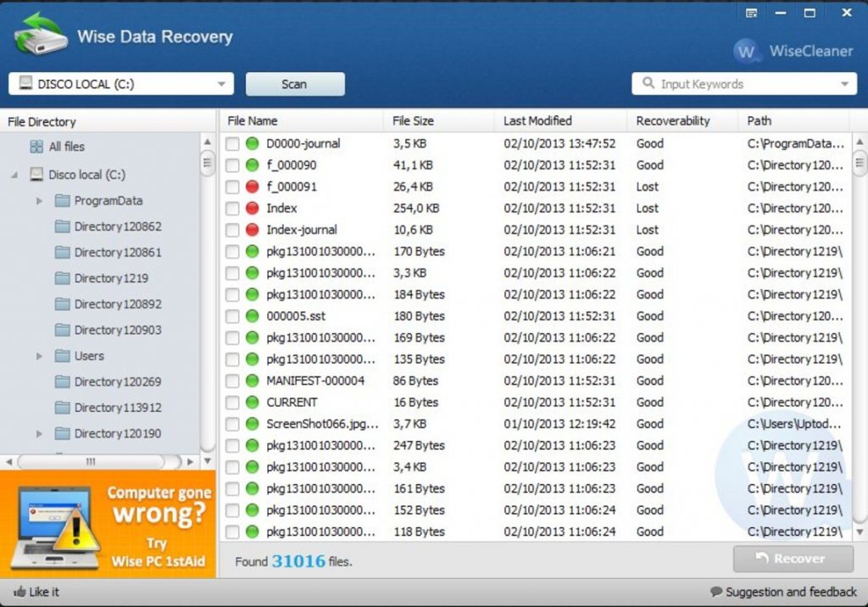Click the Disco local (C:) drive icon
Screen dimensions: 868x607
coord(36,175)
